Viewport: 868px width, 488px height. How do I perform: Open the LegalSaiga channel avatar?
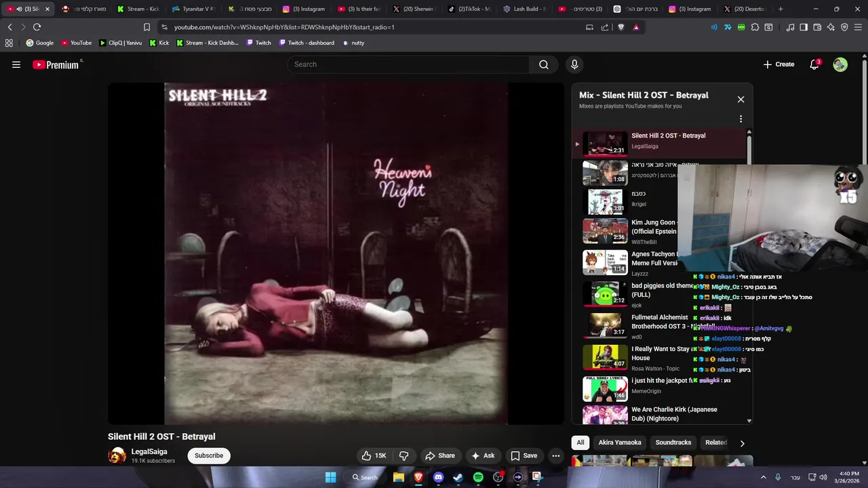[117, 455]
